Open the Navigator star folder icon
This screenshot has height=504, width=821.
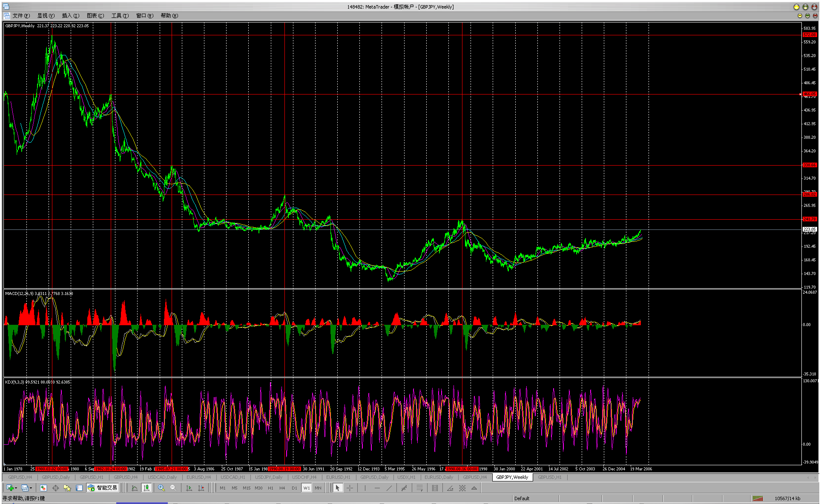point(67,488)
